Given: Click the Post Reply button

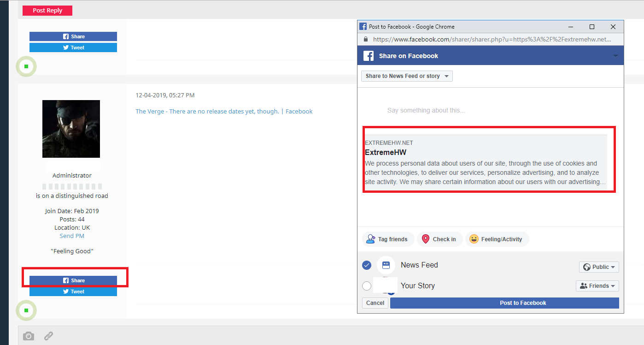Looking at the screenshot, I should tap(47, 10).
